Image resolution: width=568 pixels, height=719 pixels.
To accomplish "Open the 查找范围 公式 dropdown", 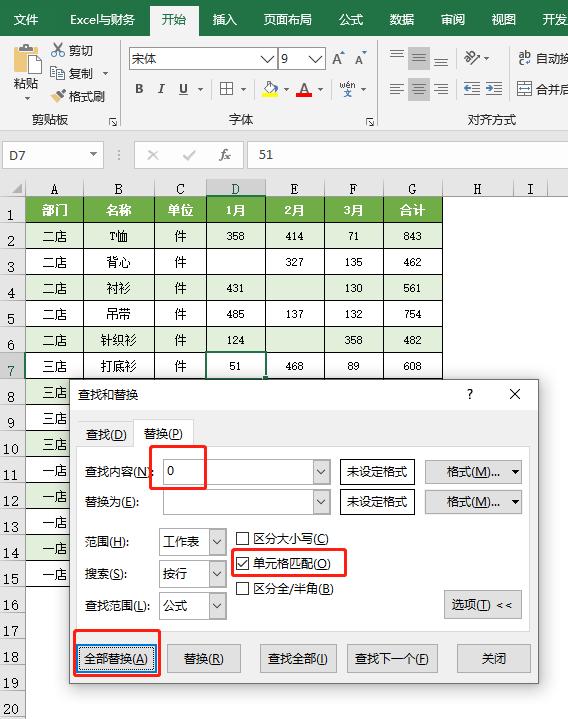I will [217, 606].
